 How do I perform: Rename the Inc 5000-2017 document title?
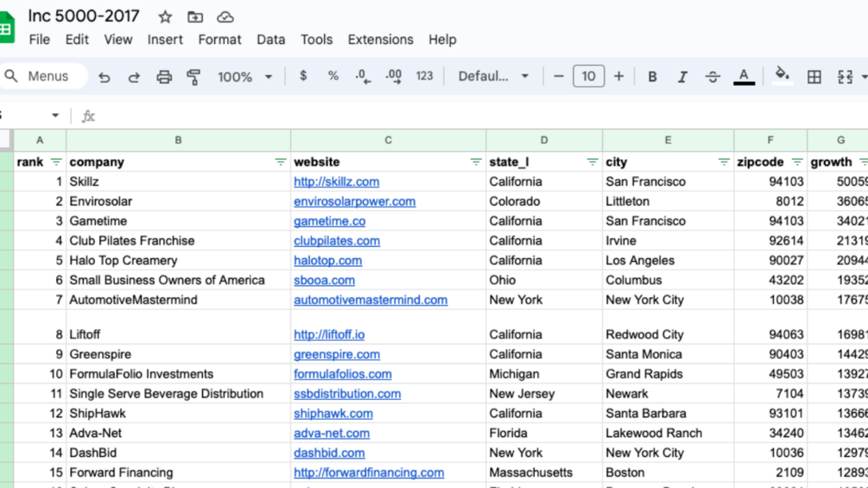coord(84,16)
